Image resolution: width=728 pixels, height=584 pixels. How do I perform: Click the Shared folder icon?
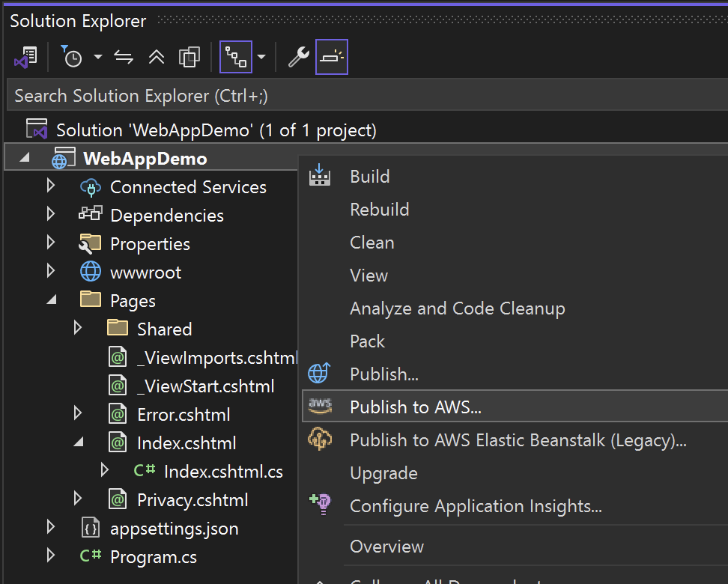pos(118,327)
